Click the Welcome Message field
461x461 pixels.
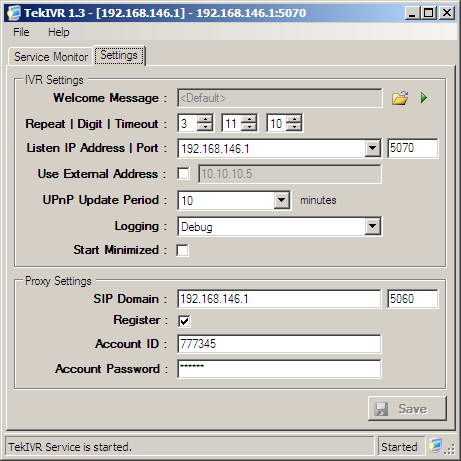click(279, 98)
